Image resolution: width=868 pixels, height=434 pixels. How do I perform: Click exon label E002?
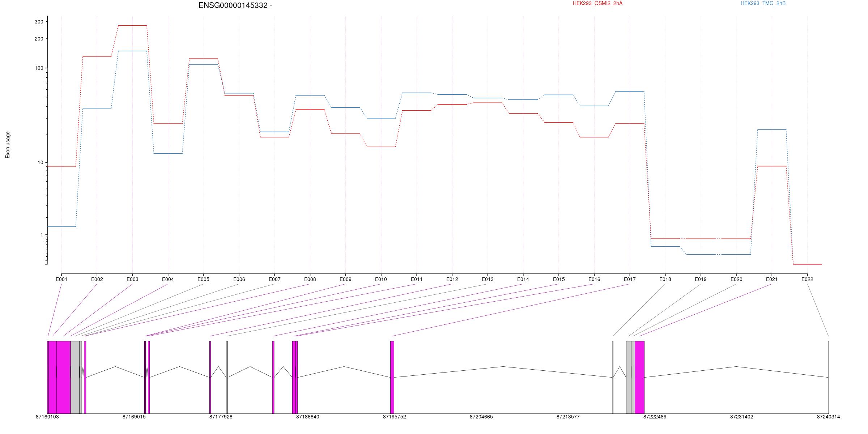click(x=97, y=279)
